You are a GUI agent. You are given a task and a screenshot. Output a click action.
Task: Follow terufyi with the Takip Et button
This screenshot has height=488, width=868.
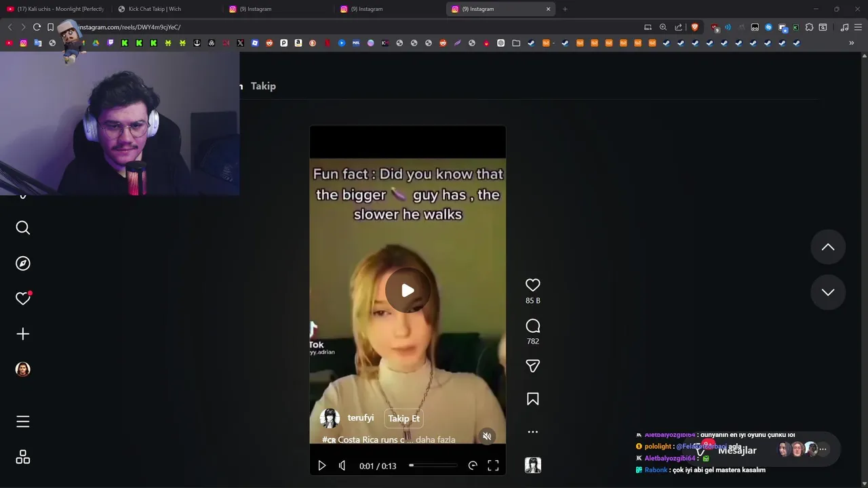pos(404,418)
